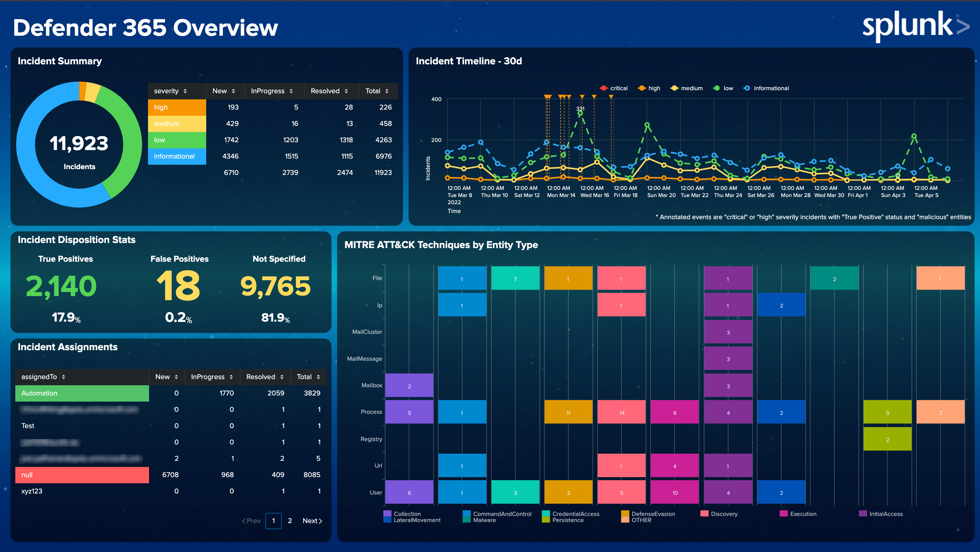The width and height of the screenshot is (980, 552).
Task: Sort Incident Summary by Resolved column
Action: (331, 91)
